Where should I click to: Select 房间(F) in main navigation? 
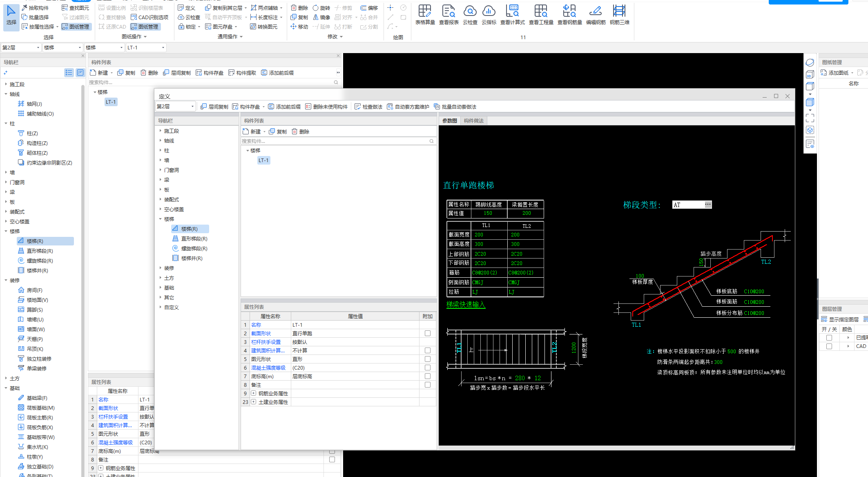click(x=31, y=290)
